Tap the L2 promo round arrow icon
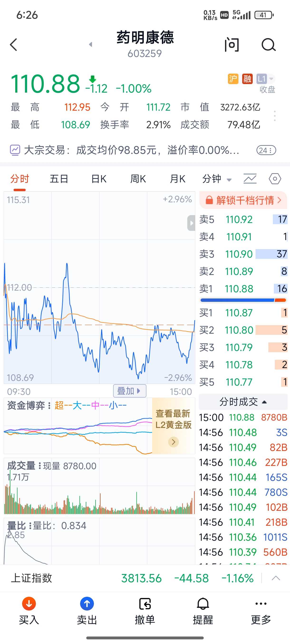This screenshot has width=290, height=644. pyautogui.click(x=173, y=442)
